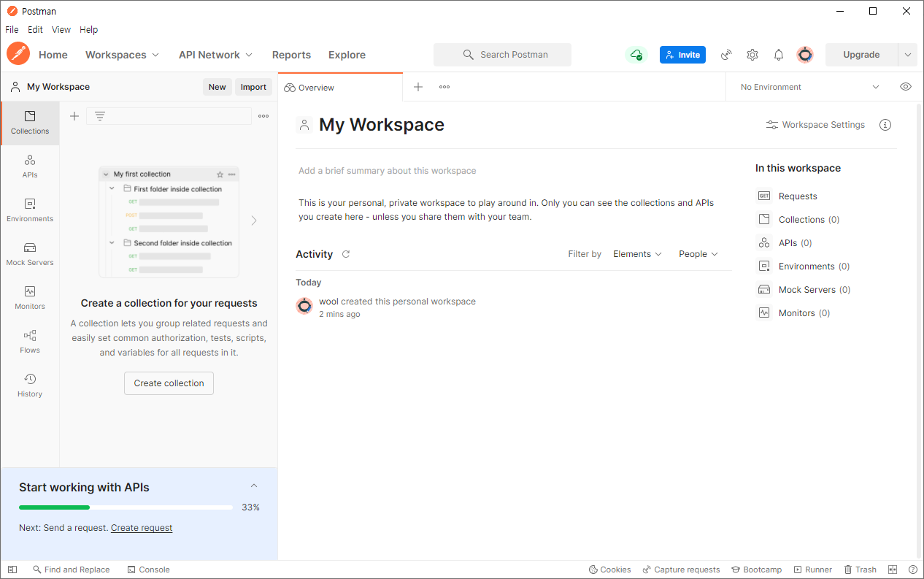Screen dimensions: 924x579
Task: Open Explore in the header
Action: (x=347, y=55)
